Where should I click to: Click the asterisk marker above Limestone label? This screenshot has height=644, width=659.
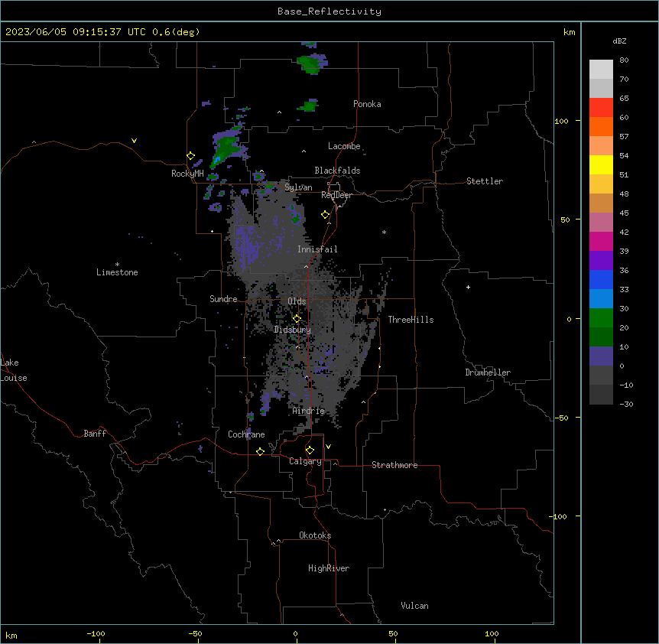117,265
